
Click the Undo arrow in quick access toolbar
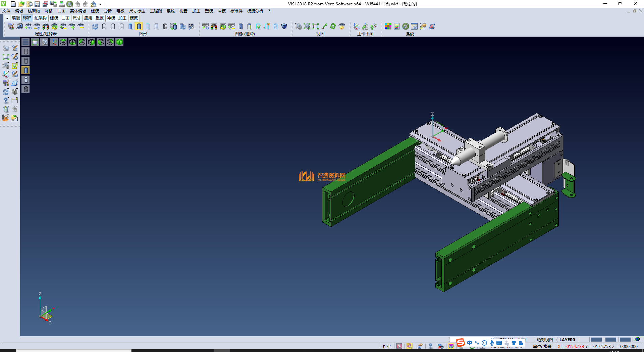pyautogui.click(x=78, y=4)
